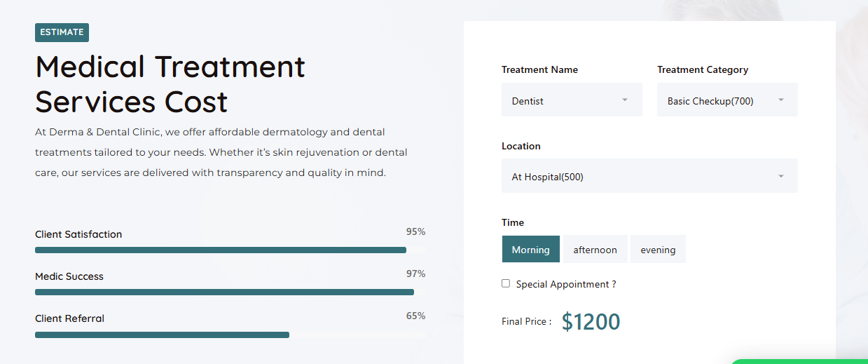
Task: Choose the afternoon time slot
Action: click(595, 250)
